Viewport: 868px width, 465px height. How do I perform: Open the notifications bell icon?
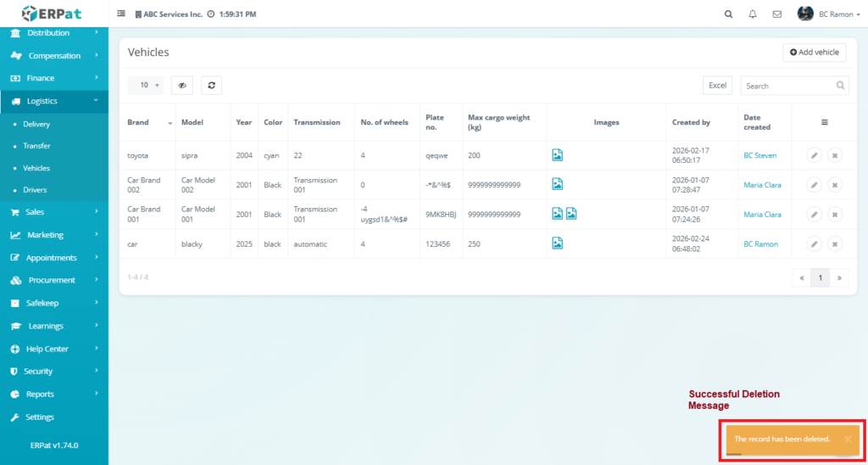point(753,14)
